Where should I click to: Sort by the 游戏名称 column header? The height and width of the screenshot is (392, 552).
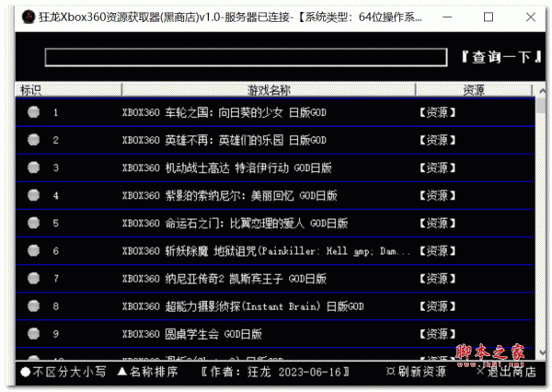[269, 90]
